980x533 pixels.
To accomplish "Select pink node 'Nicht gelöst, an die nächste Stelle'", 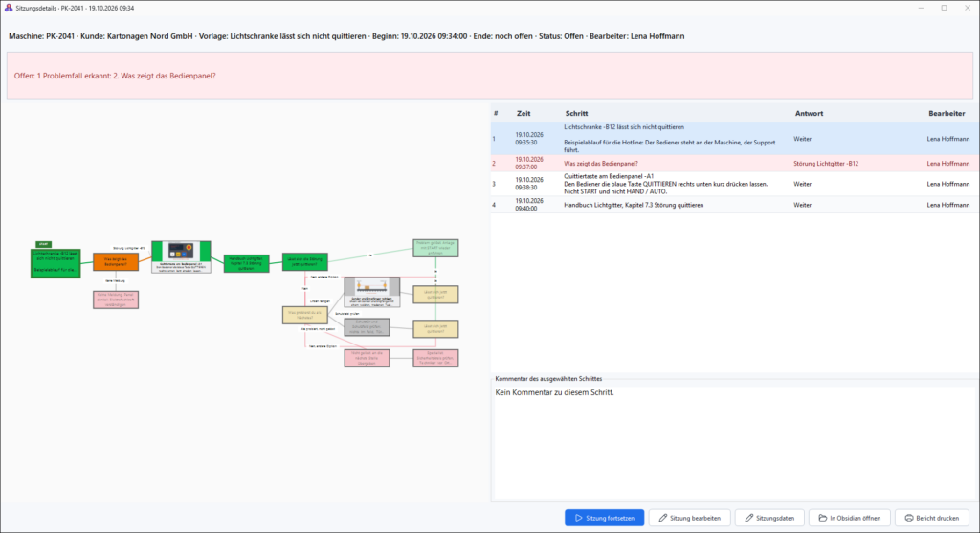I will click(367, 358).
